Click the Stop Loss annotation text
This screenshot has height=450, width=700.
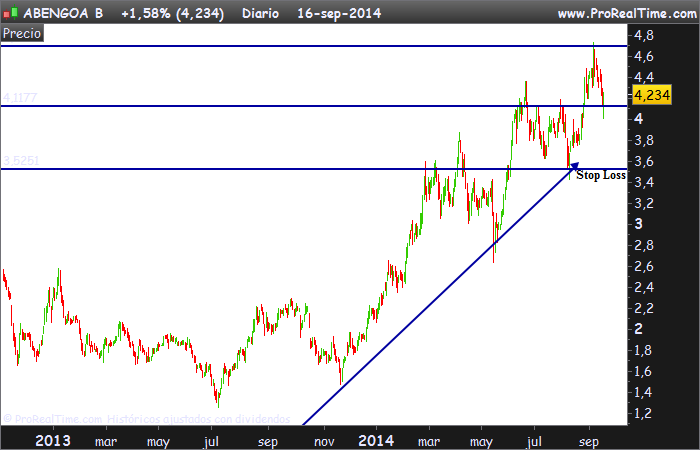coord(601,175)
